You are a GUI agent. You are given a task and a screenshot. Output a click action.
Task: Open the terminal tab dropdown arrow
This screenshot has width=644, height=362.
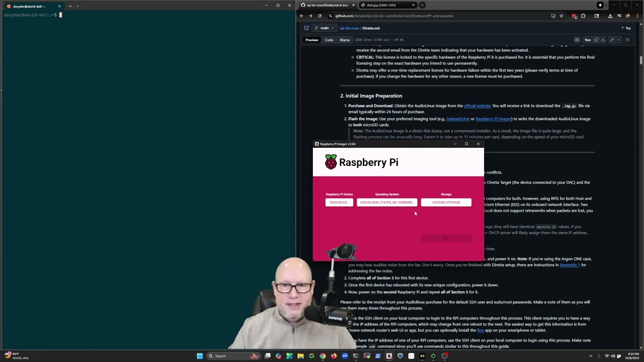click(x=77, y=6)
